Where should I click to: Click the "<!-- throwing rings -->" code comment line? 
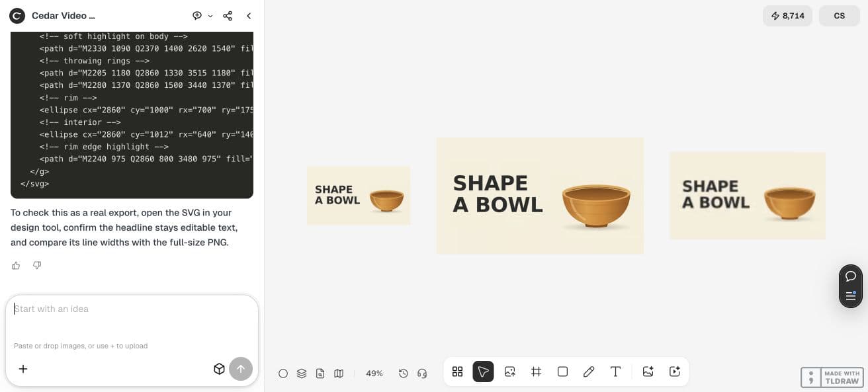(x=94, y=61)
